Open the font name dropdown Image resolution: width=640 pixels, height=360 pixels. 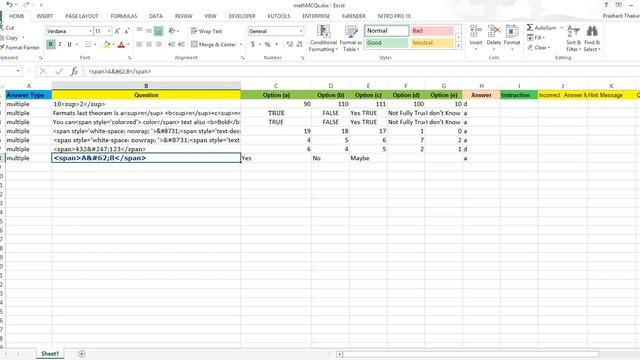click(x=90, y=31)
